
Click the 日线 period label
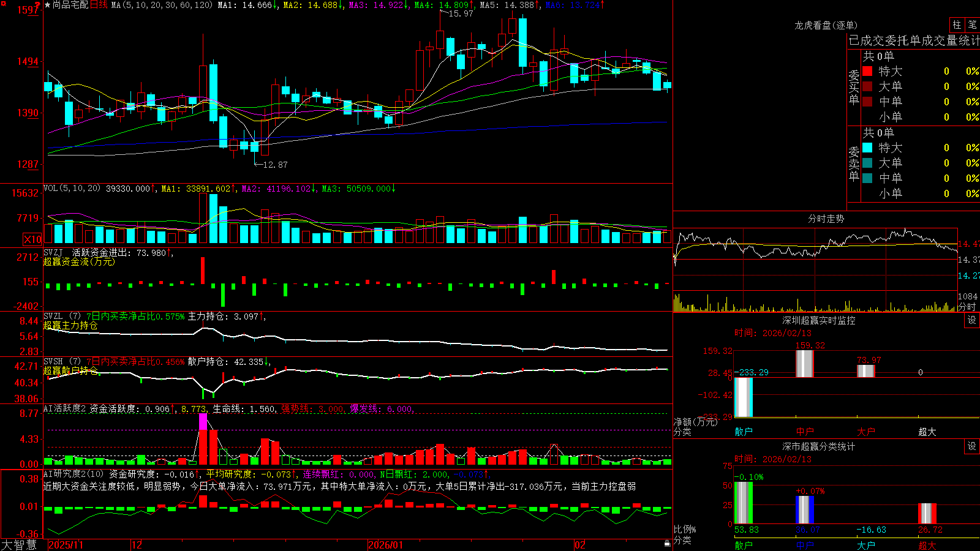[x=99, y=5]
